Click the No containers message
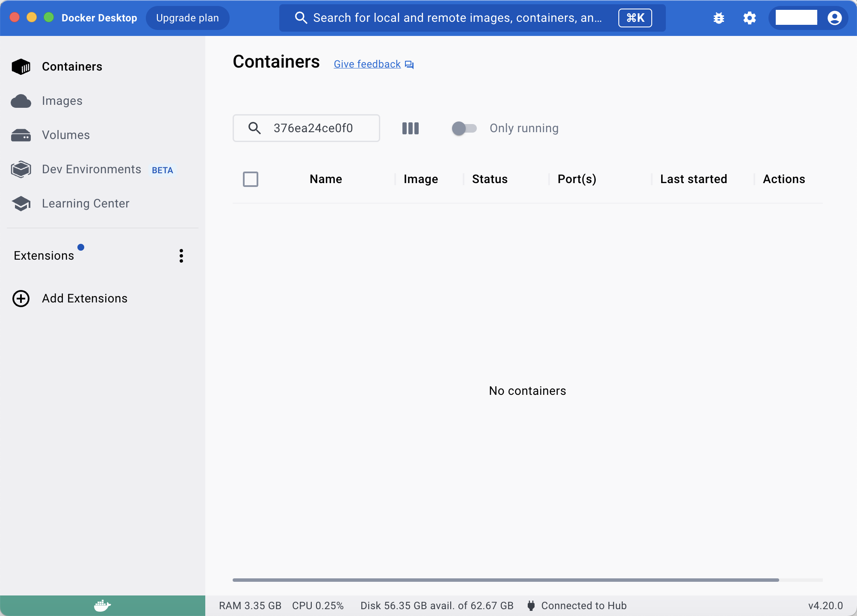The width and height of the screenshot is (857, 616). click(528, 391)
